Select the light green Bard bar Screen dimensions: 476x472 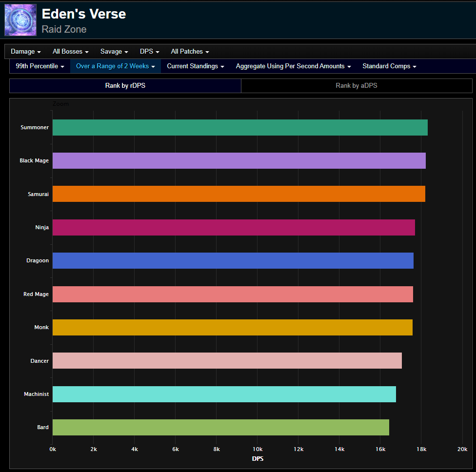(220, 427)
